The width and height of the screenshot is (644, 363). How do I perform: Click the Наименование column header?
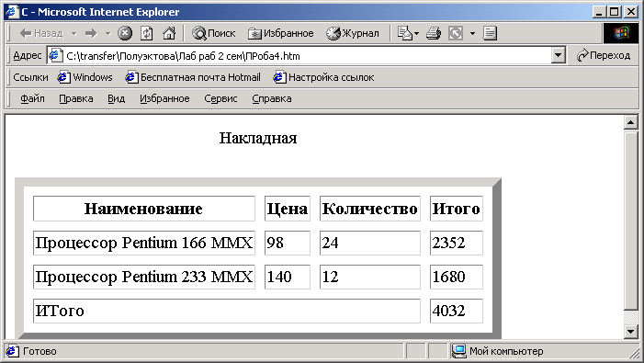[143, 209]
